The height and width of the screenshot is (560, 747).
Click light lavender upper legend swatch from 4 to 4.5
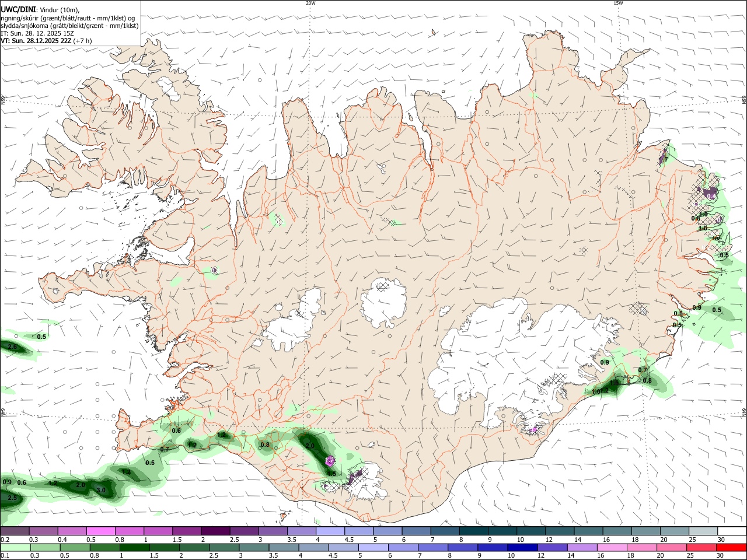click(x=330, y=531)
